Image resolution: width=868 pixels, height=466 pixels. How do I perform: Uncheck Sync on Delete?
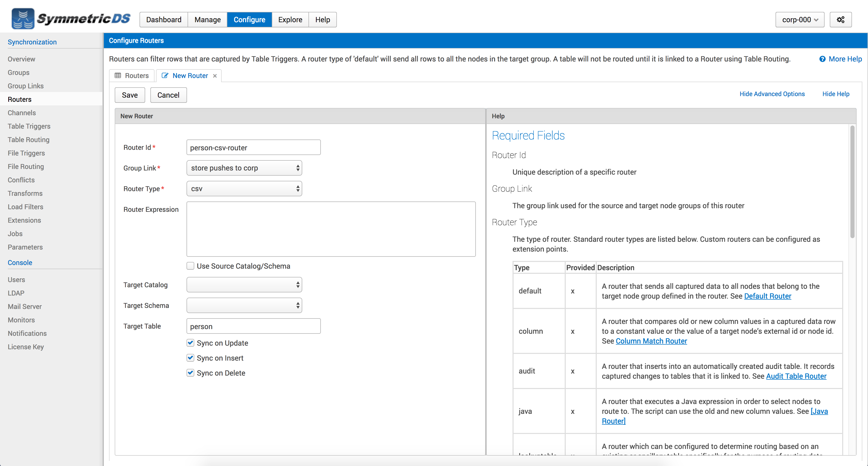click(190, 373)
